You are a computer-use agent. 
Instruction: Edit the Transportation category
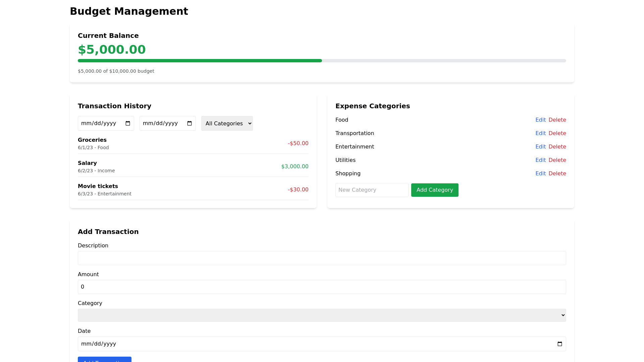pos(540,133)
